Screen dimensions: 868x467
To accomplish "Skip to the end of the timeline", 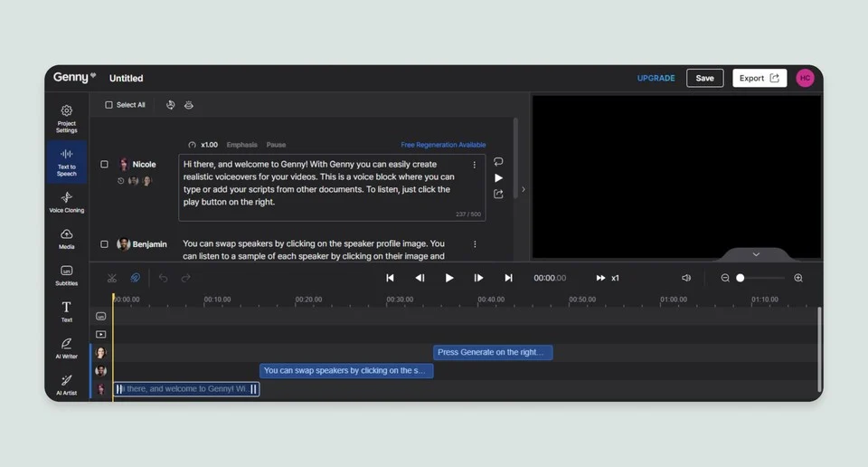I will click(x=509, y=278).
